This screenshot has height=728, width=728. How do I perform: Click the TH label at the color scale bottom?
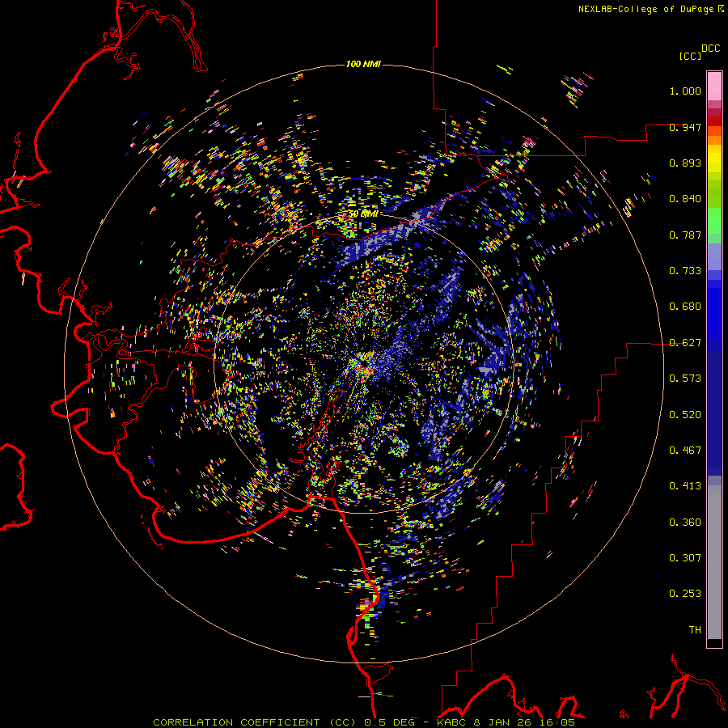coord(695,630)
